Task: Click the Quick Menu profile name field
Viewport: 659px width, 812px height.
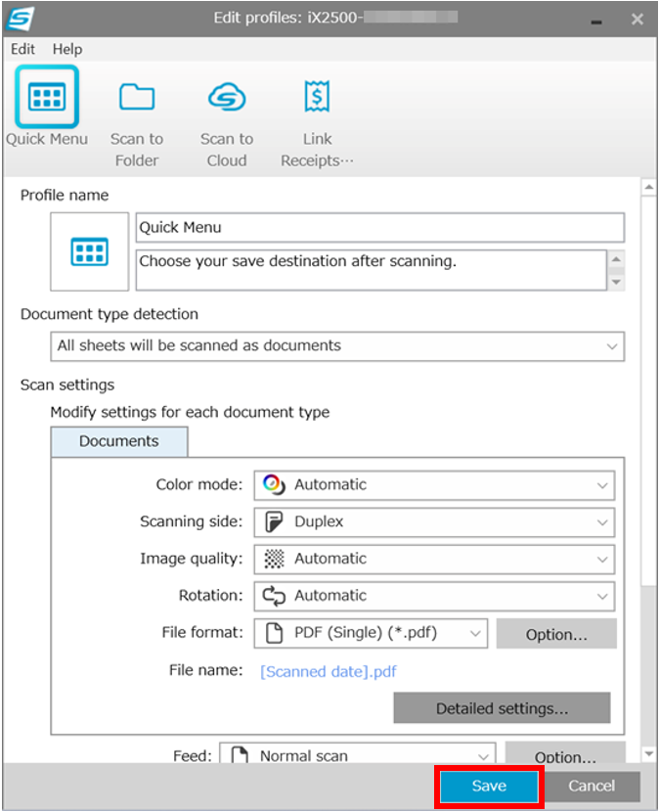Action: (x=380, y=227)
